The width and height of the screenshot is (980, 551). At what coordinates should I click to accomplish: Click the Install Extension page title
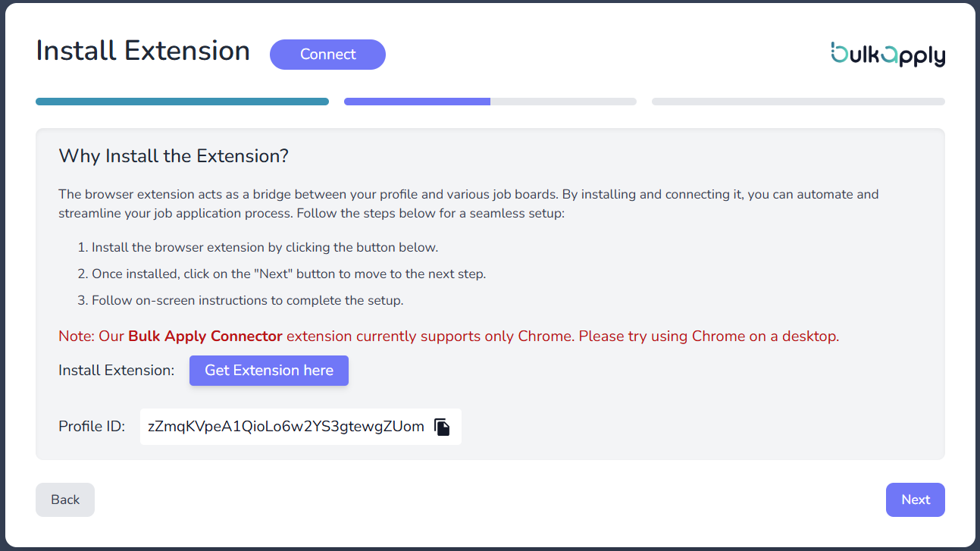coord(143,51)
